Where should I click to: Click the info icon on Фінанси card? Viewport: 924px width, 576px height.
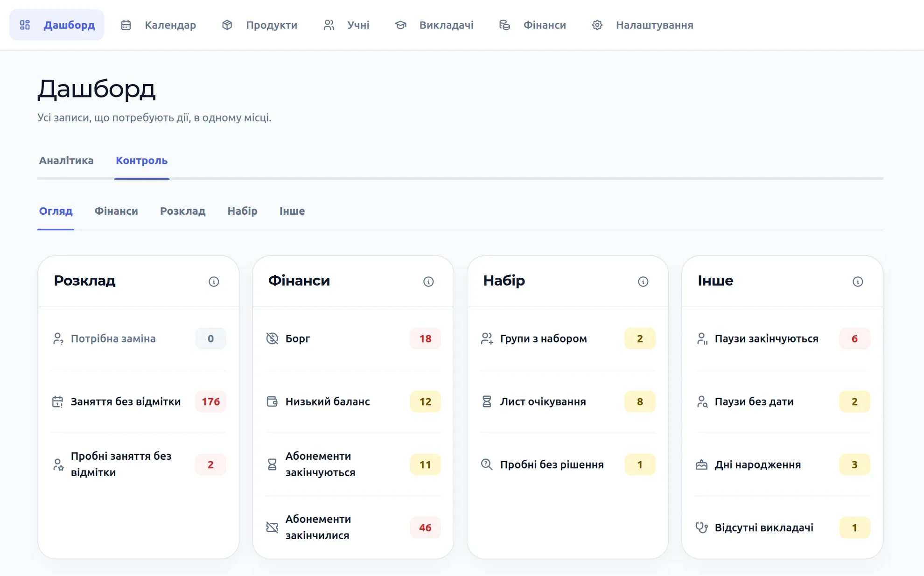[x=428, y=281]
